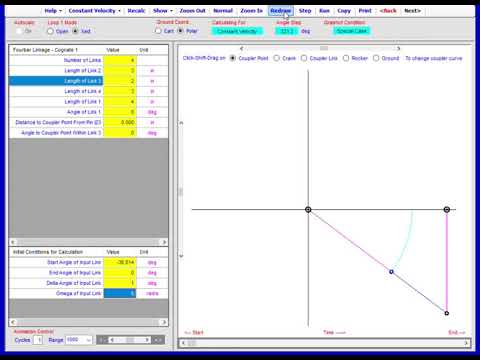Select the Open loop mode radio button
The image size is (480, 360).
pos(50,31)
